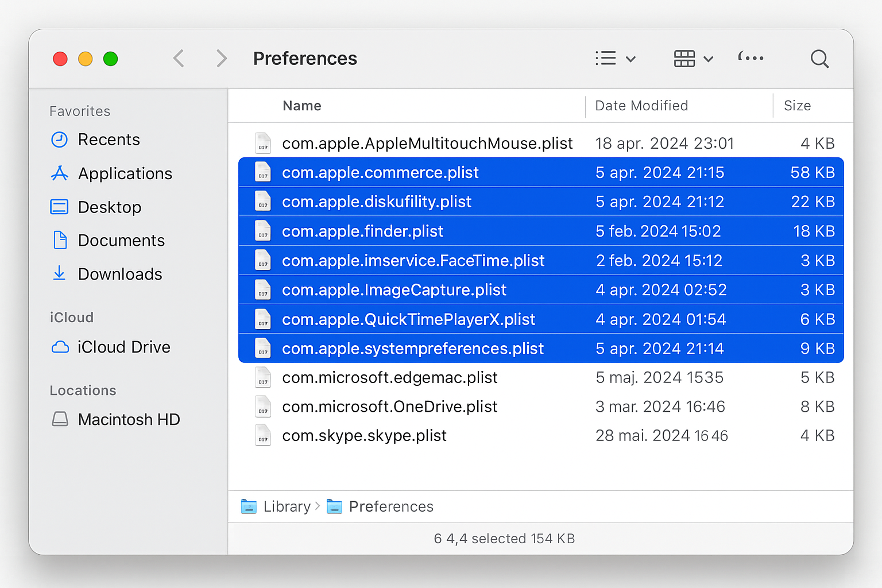Sort by the Size column header
Screen dimensions: 882x588
click(x=797, y=106)
